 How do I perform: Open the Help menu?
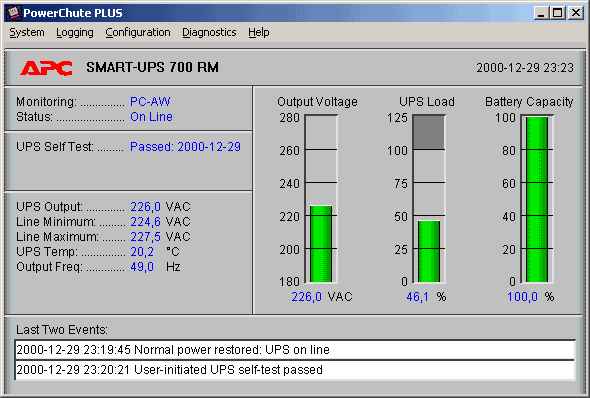(259, 33)
